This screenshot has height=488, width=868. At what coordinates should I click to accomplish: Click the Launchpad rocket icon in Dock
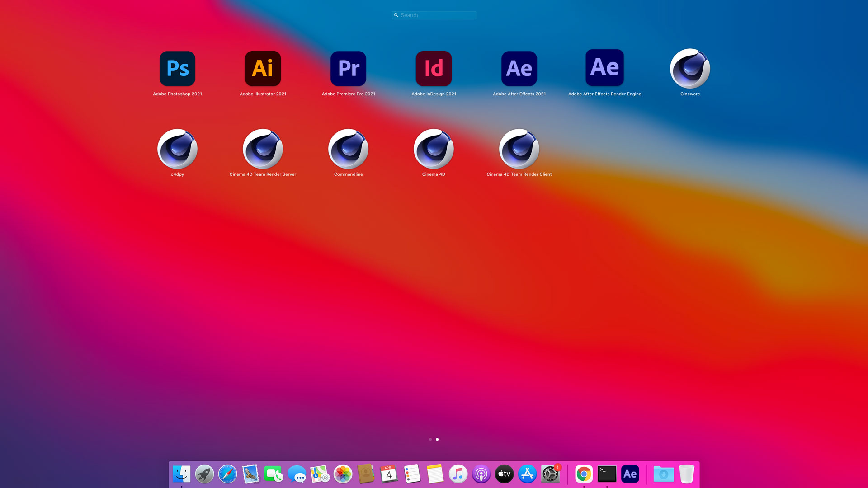pos(204,474)
